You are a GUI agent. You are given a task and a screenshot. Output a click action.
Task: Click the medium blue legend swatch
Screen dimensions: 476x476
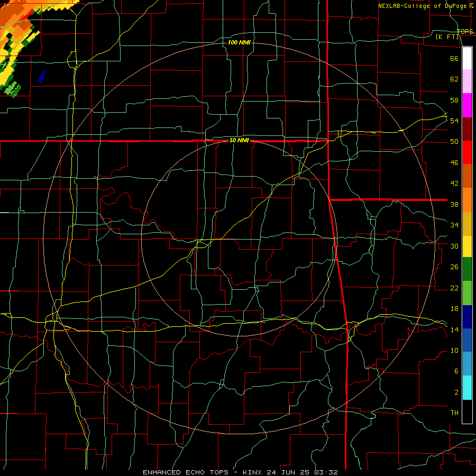point(467,340)
